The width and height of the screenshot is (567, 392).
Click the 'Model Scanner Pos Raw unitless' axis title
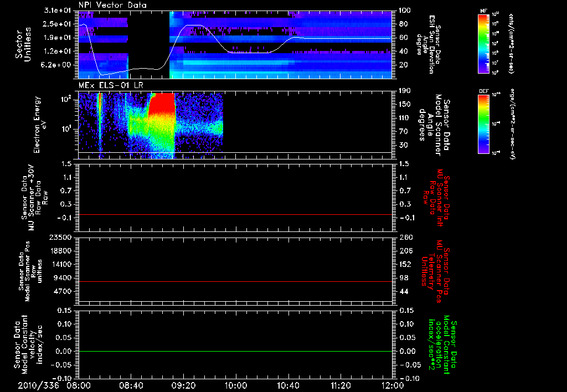31,271
